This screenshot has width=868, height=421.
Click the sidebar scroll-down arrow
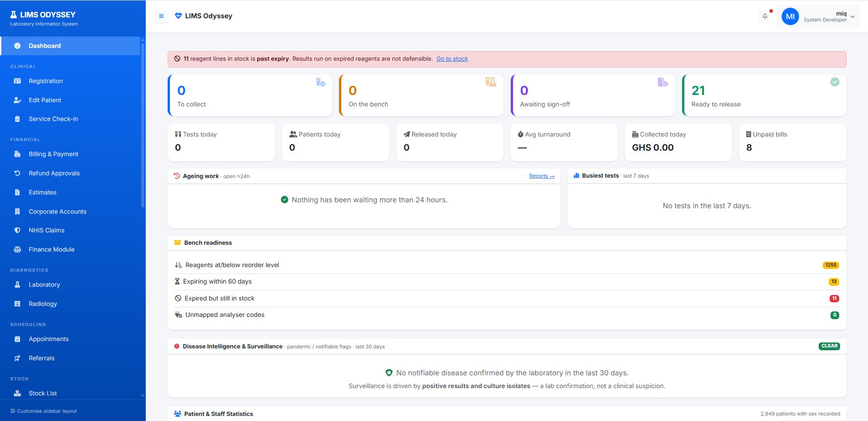click(143, 395)
